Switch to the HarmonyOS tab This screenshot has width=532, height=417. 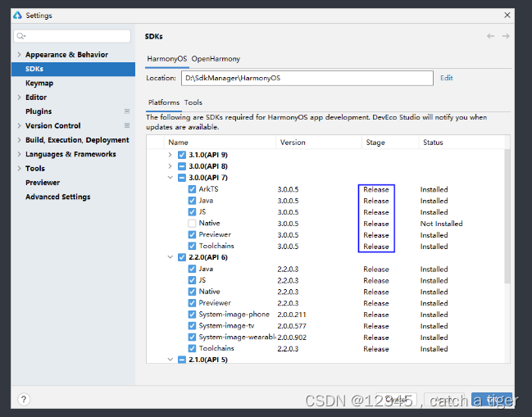[167, 59]
